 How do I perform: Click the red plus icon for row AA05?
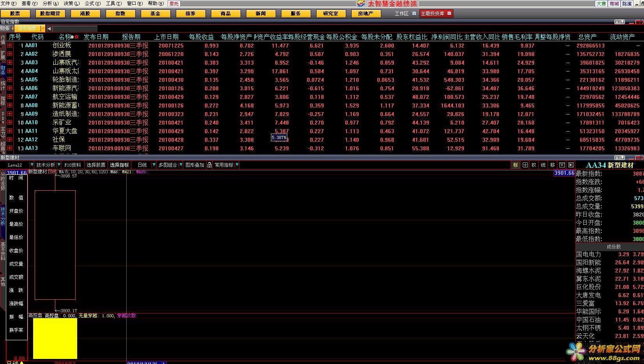(10, 80)
